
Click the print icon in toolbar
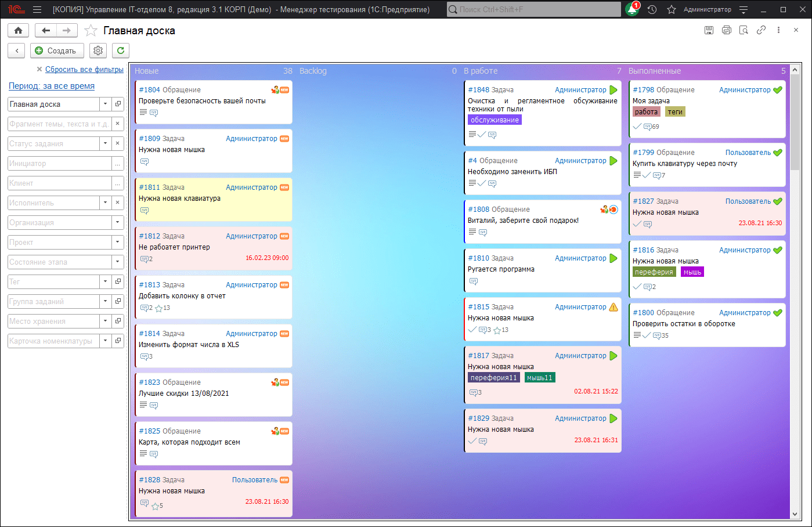point(726,30)
